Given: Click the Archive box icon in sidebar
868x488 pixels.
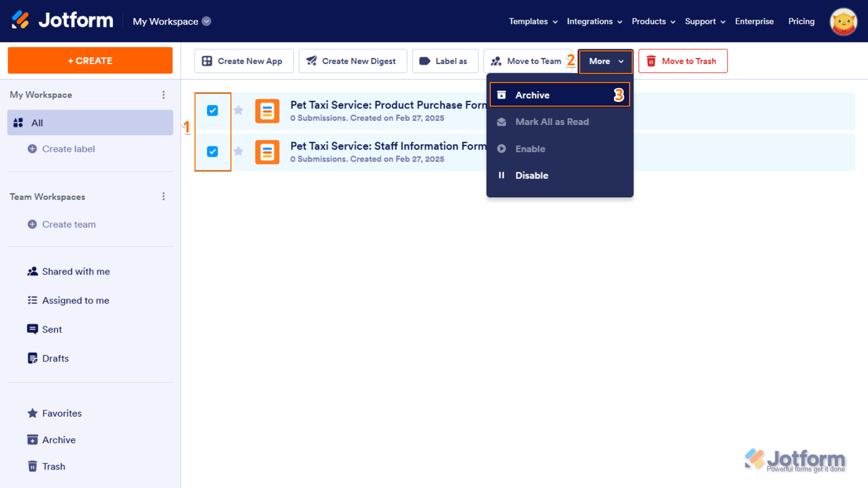Looking at the screenshot, I should 33,440.
